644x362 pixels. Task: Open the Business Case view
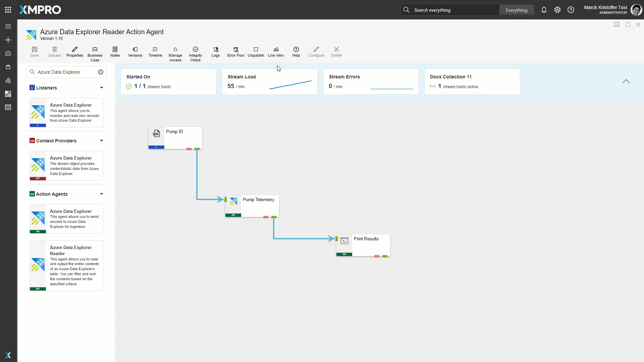[x=95, y=53]
